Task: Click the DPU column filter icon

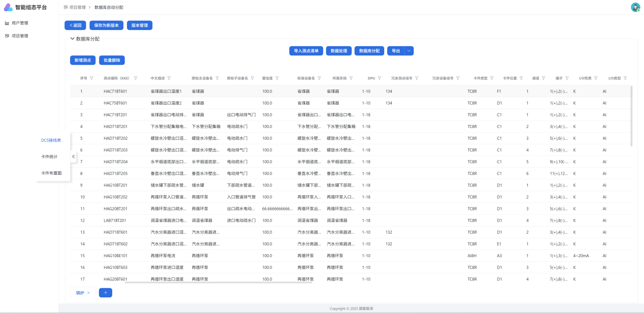Action: tap(379, 78)
